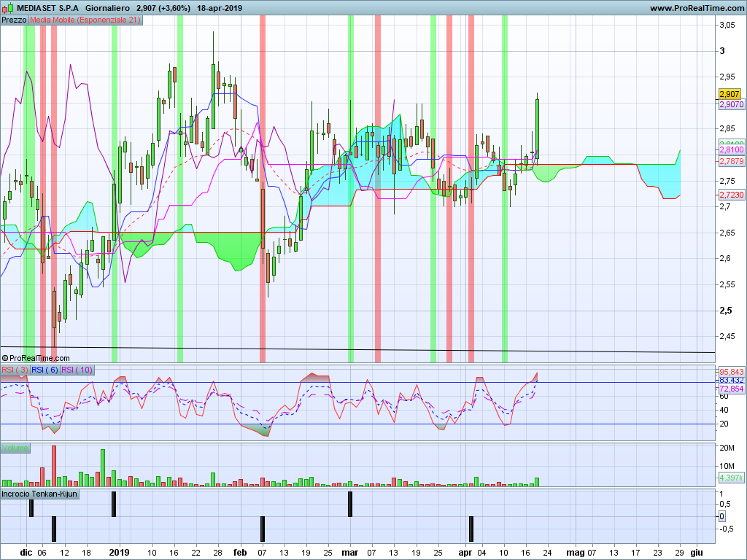
Task: Click the mag label on time axis
Action: click(576, 553)
